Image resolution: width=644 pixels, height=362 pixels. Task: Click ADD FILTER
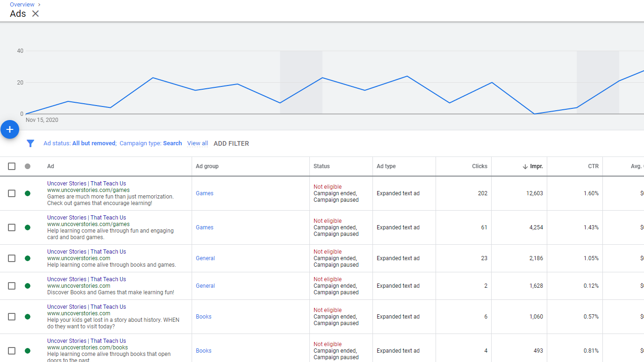tap(231, 143)
